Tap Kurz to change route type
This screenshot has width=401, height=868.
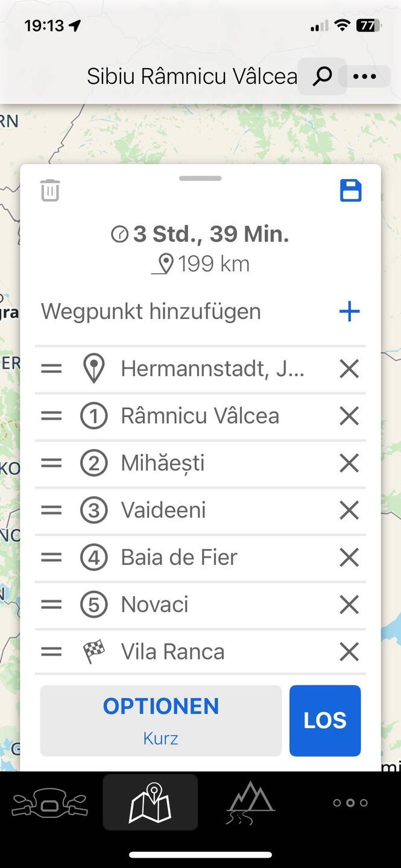160,738
